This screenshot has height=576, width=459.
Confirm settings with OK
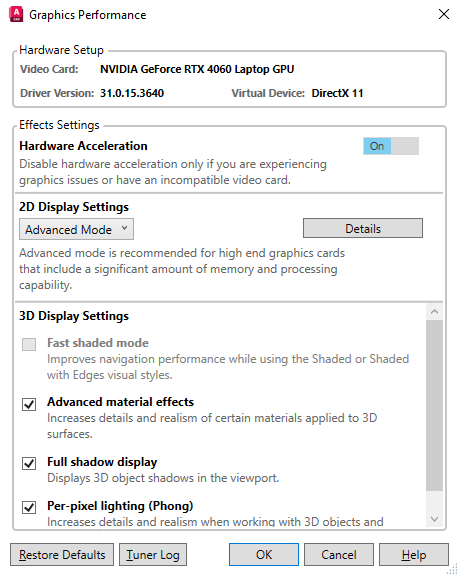point(264,554)
